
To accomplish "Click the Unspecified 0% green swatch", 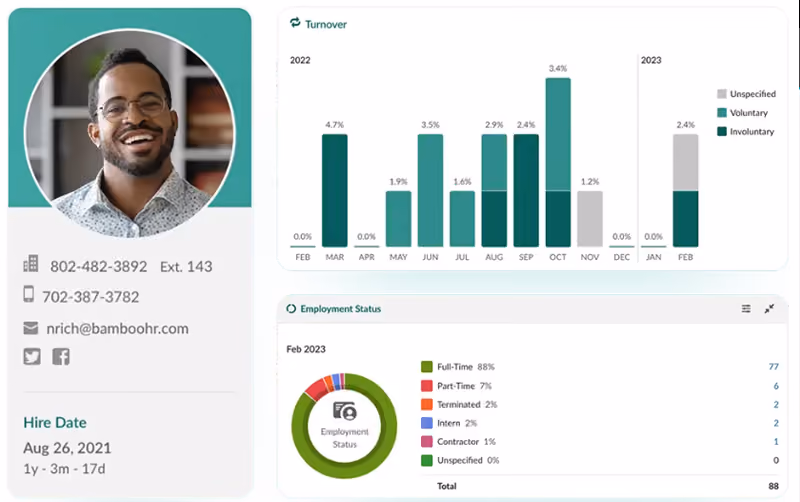I will click(427, 460).
